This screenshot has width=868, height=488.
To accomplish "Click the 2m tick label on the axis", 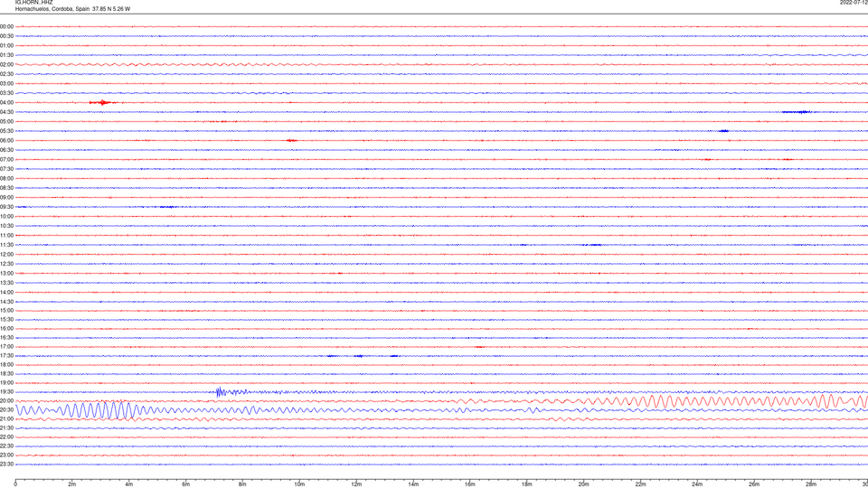I will 72,484.
